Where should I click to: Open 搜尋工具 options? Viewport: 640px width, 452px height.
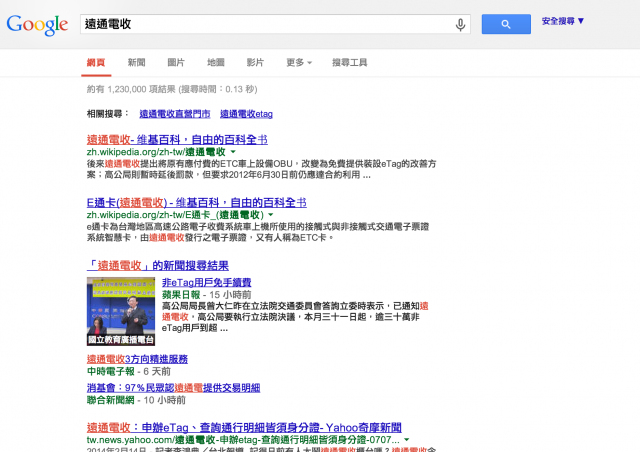[x=349, y=62]
